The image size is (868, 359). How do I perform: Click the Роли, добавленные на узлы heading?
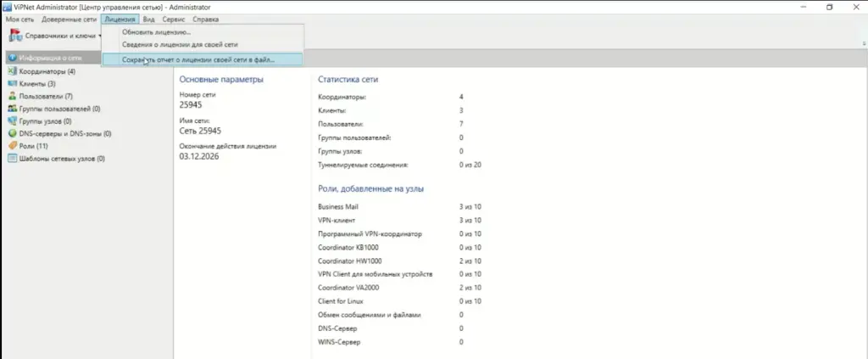(x=371, y=189)
